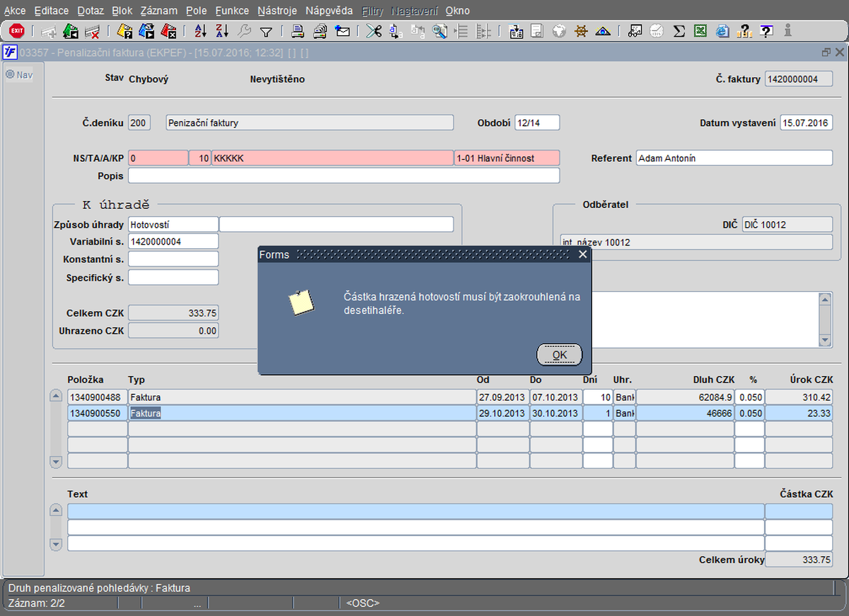Click the ship wheel icon
The width and height of the screenshot is (849, 616).
tap(581, 31)
